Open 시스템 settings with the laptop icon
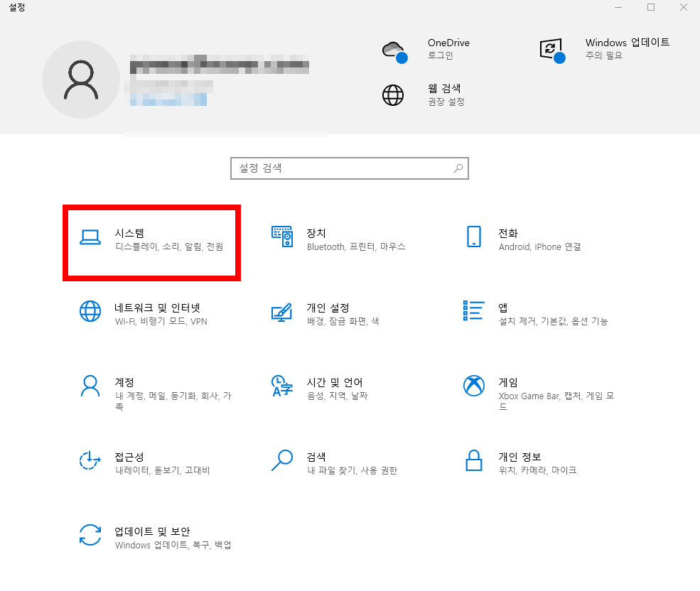This screenshot has width=700, height=591. tap(90, 238)
